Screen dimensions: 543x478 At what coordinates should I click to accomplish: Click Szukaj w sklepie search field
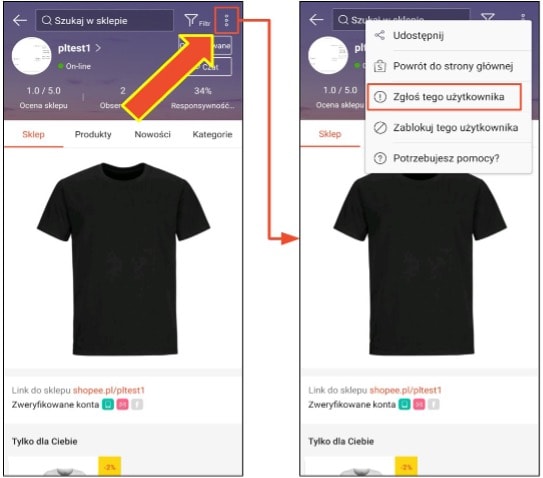(x=104, y=20)
